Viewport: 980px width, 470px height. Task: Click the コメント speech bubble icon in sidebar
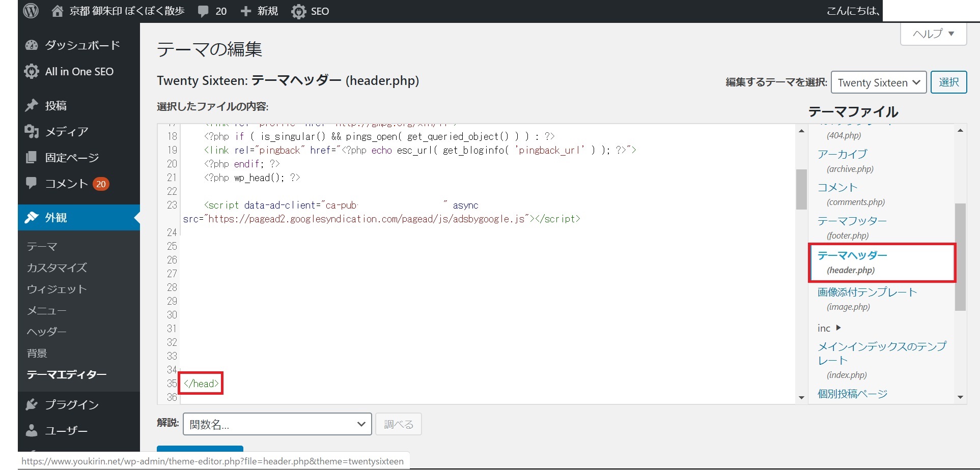32,183
